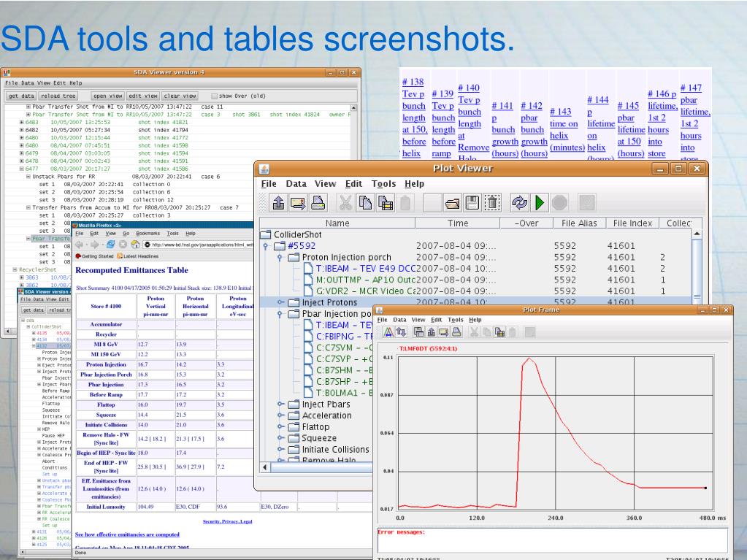Screen dimensions: 747x560
Task: Click the up-down arrows icon in Plot Frame toolbar
Action: pos(401,332)
